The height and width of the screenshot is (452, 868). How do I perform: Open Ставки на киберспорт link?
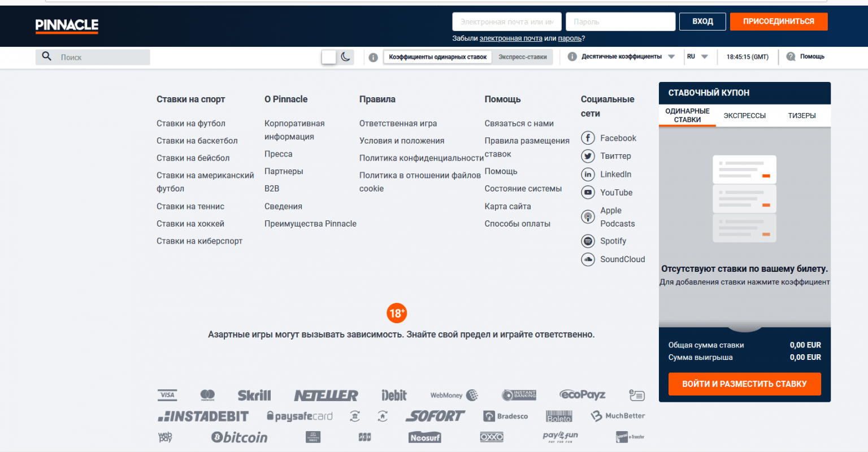199,241
